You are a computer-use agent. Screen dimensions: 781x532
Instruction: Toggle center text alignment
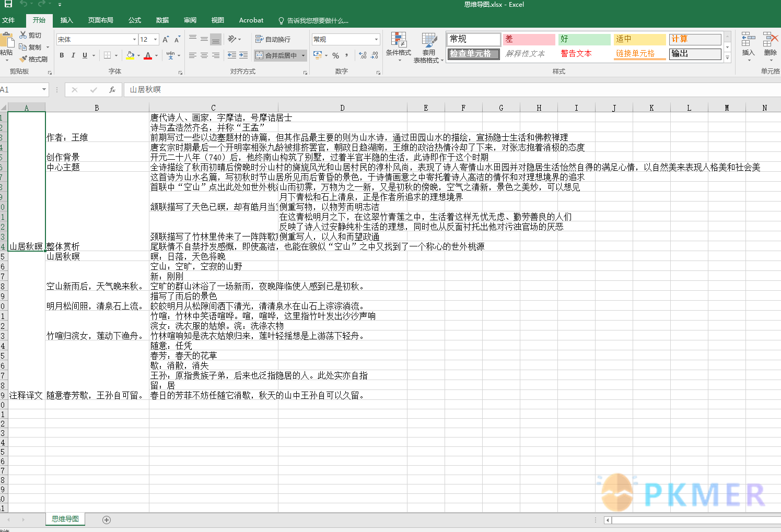[x=204, y=55]
